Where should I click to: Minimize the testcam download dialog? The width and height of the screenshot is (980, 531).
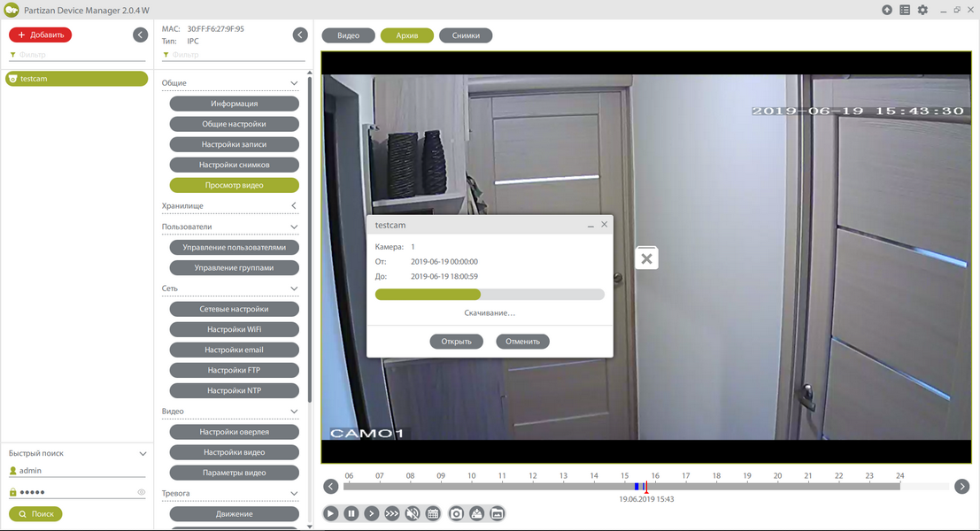(x=590, y=225)
